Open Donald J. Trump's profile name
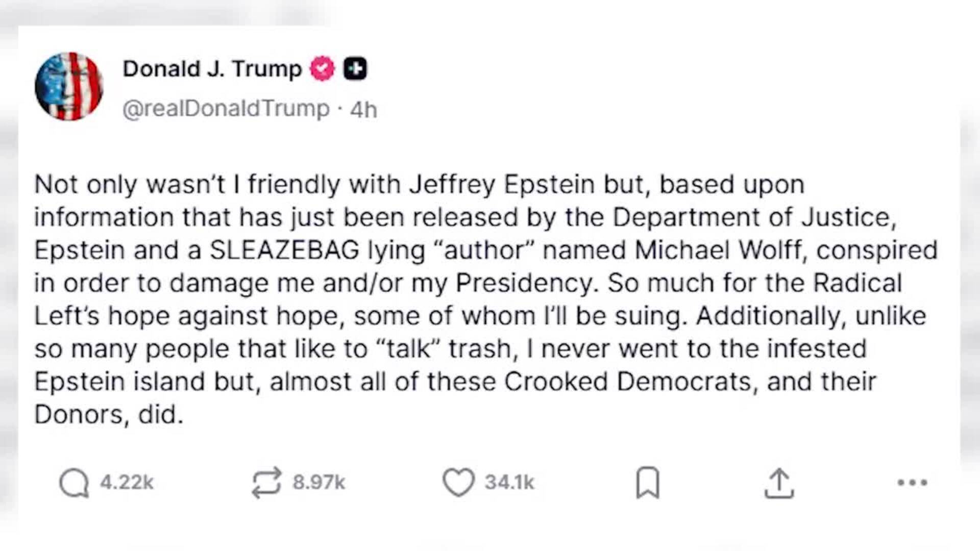980x551 pixels. (211, 67)
